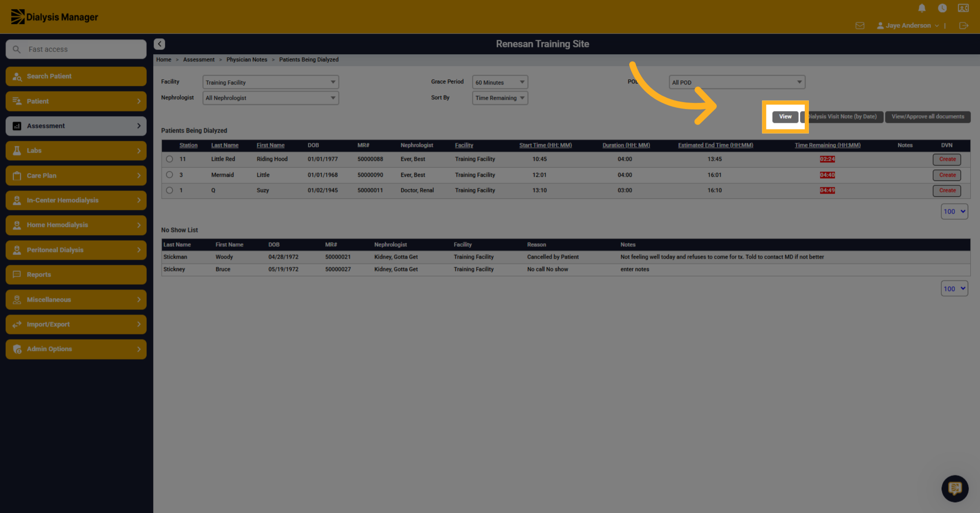Open the clock history icon
The height and width of the screenshot is (513, 980).
click(x=942, y=8)
